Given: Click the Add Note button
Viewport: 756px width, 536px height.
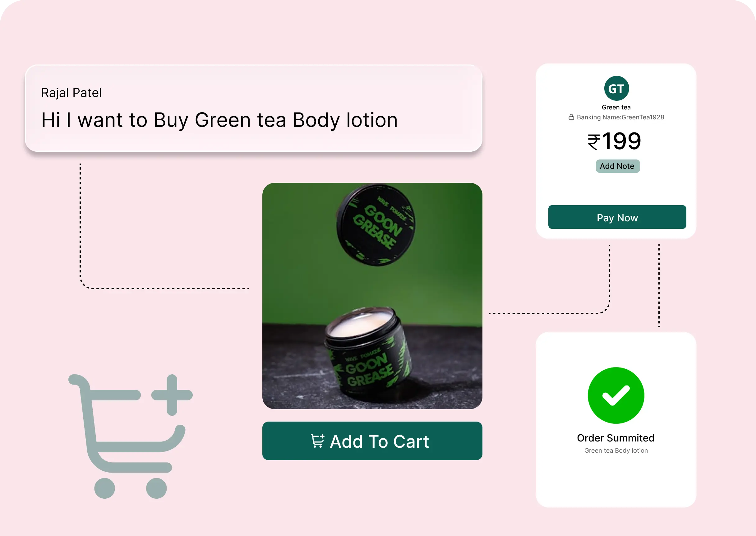Looking at the screenshot, I should pyautogui.click(x=617, y=166).
